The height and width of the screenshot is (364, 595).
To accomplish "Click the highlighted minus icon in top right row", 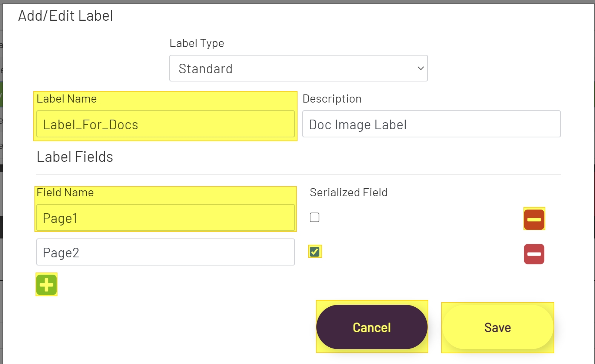I will (x=534, y=219).
